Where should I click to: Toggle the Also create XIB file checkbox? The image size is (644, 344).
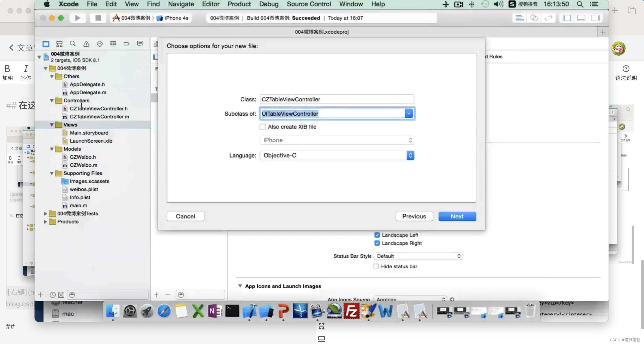point(263,126)
